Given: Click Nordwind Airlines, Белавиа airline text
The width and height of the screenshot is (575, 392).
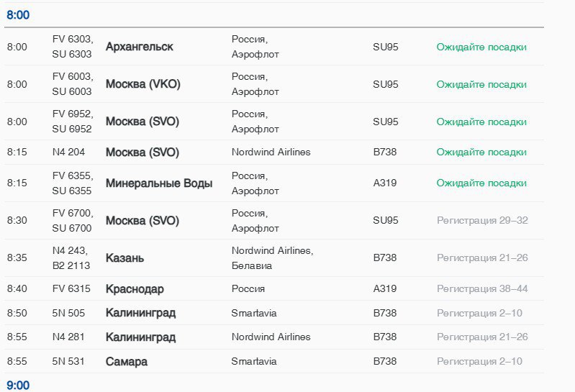Looking at the screenshot, I should [x=272, y=258].
